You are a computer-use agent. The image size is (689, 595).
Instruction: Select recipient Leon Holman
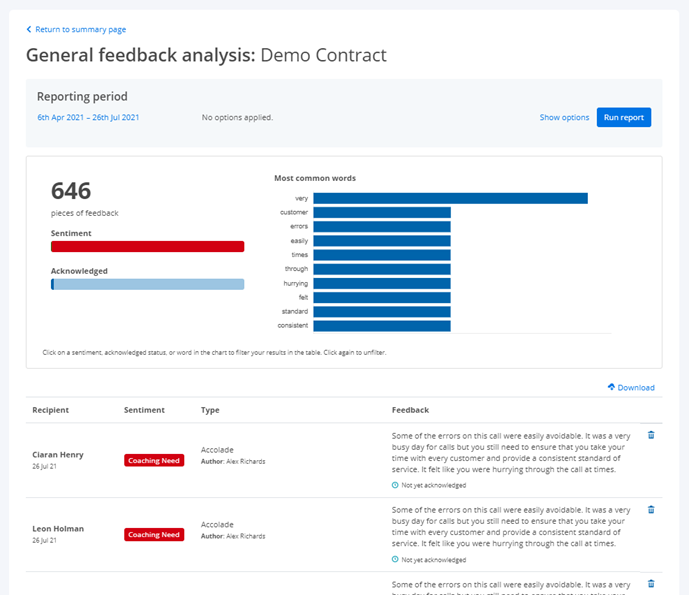coord(58,529)
